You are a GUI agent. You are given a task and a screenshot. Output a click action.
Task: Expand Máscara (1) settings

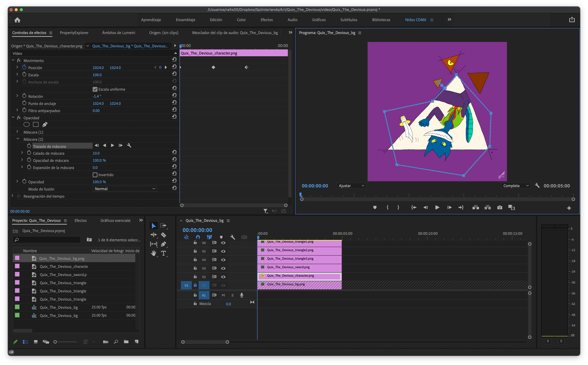point(17,132)
